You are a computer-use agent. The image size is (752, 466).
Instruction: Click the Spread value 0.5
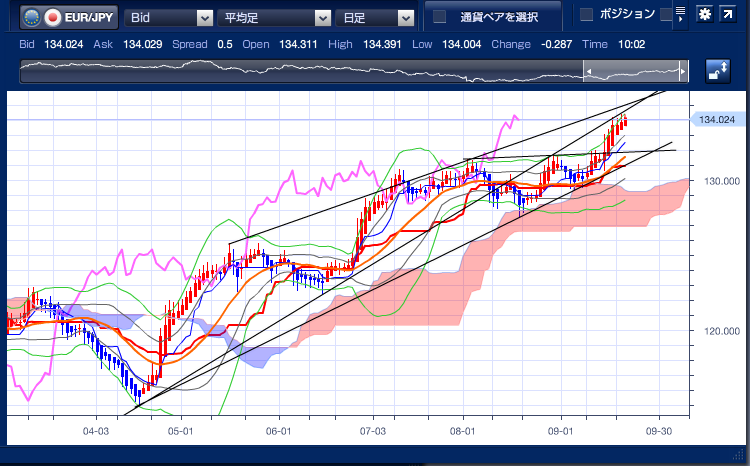point(224,45)
